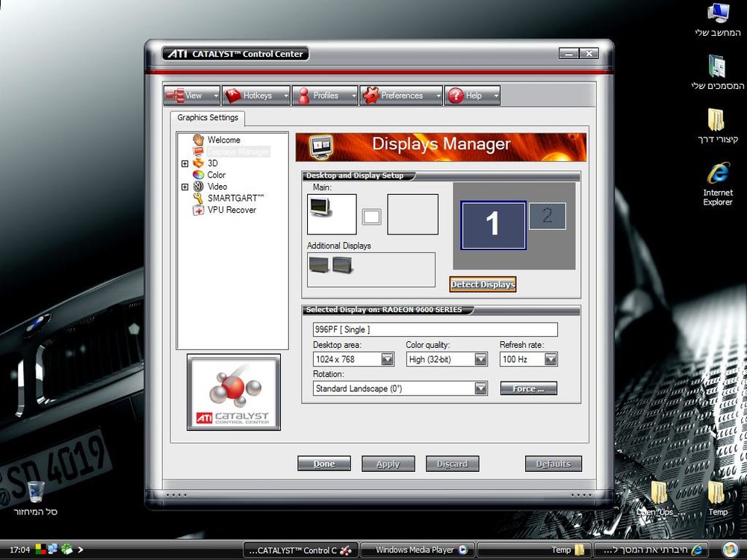
Task: Click the 3D cube icon in tree
Action: 198,164
